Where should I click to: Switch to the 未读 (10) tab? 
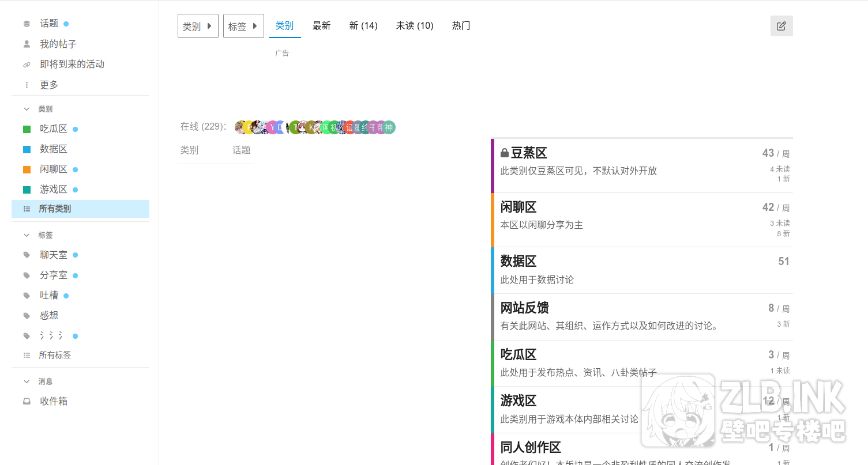pyautogui.click(x=414, y=26)
